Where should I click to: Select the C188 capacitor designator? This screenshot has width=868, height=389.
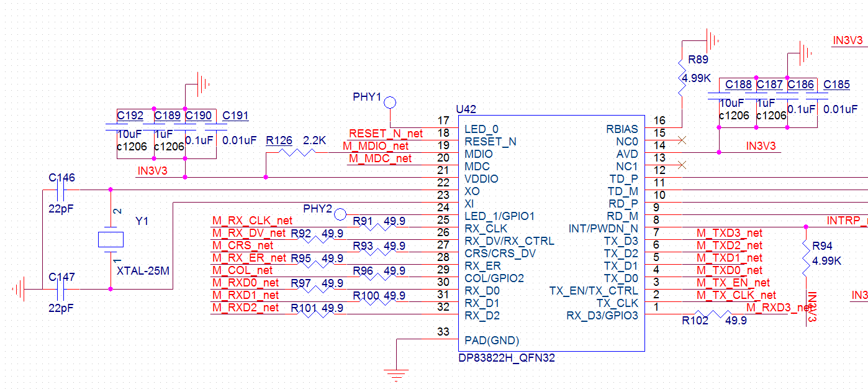739,85
